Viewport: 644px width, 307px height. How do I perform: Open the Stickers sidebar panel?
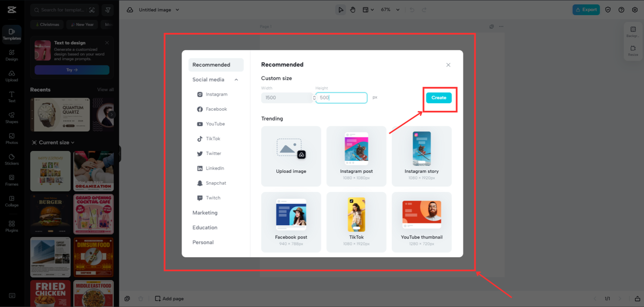tap(12, 160)
